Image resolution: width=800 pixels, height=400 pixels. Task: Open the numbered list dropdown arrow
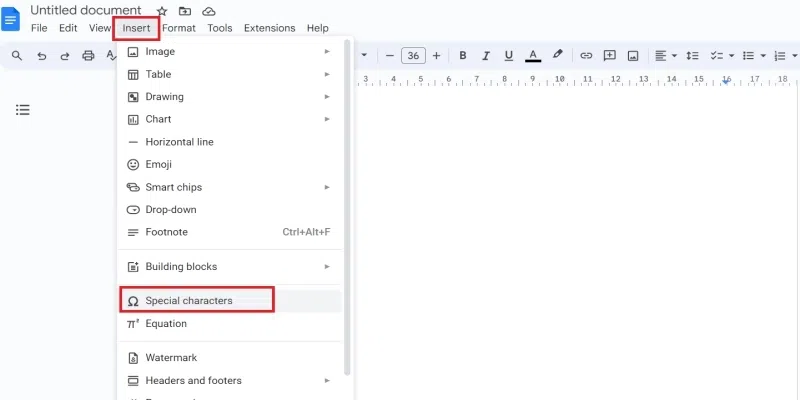794,56
